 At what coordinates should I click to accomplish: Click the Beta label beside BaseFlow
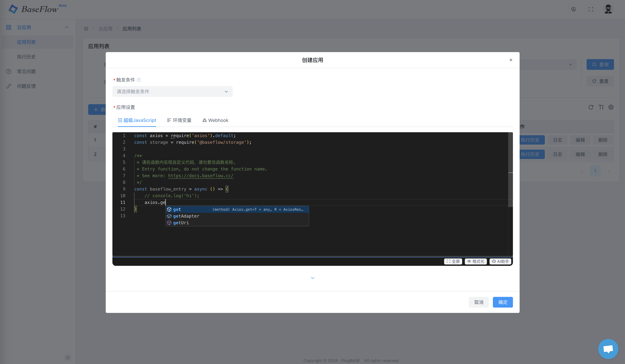pos(62,6)
